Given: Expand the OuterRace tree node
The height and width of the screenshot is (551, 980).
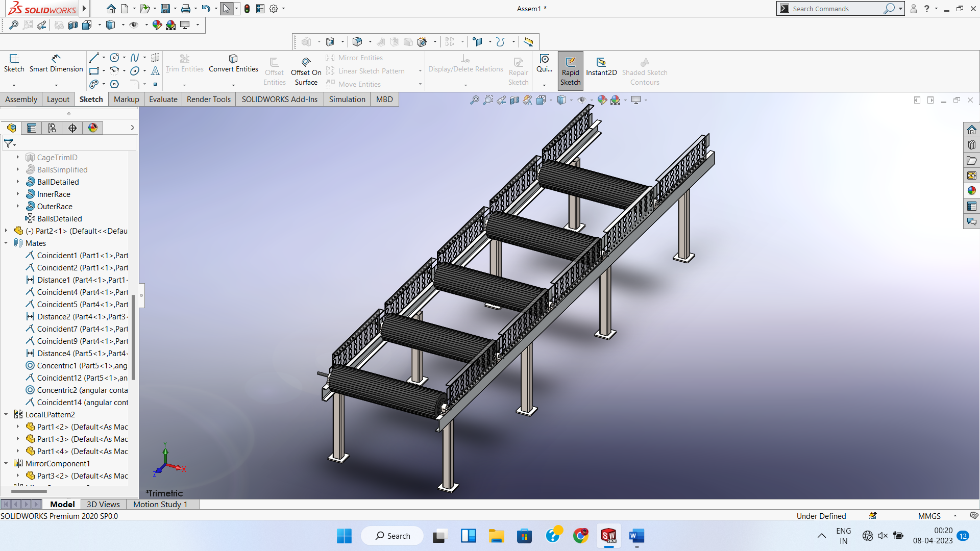Looking at the screenshot, I should (18, 206).
